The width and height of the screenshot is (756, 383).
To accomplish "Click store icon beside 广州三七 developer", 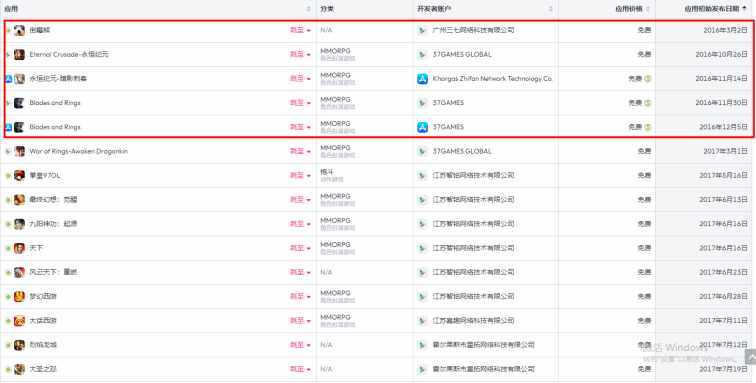I will 422,30.
